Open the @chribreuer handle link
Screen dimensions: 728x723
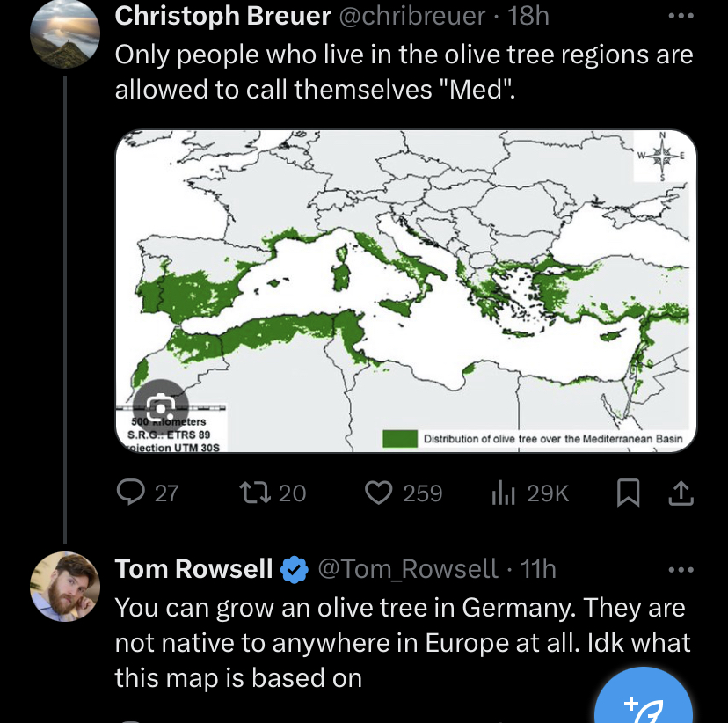411,16
